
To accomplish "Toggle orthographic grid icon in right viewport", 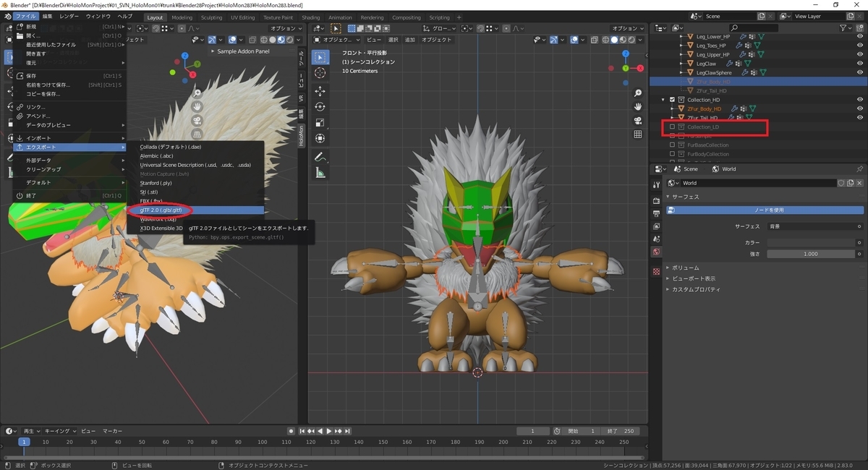I will pos(638,134).
